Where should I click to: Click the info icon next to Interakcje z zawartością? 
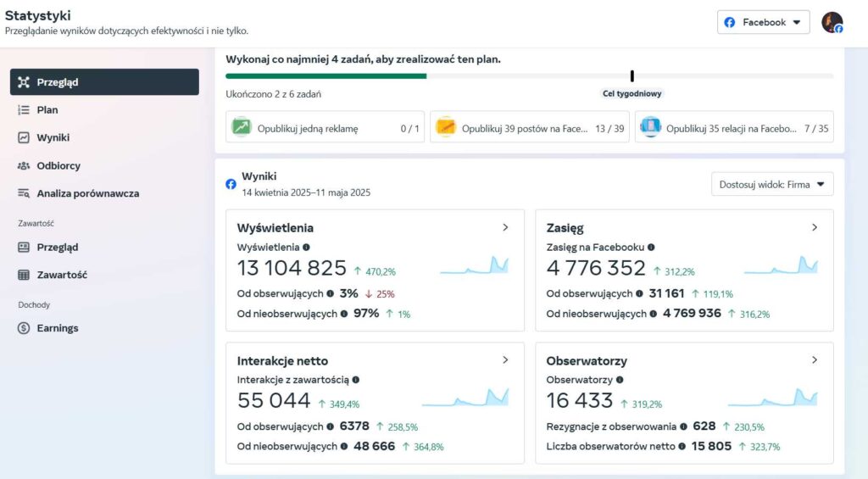pyautogui.click(x=356, y=380)
